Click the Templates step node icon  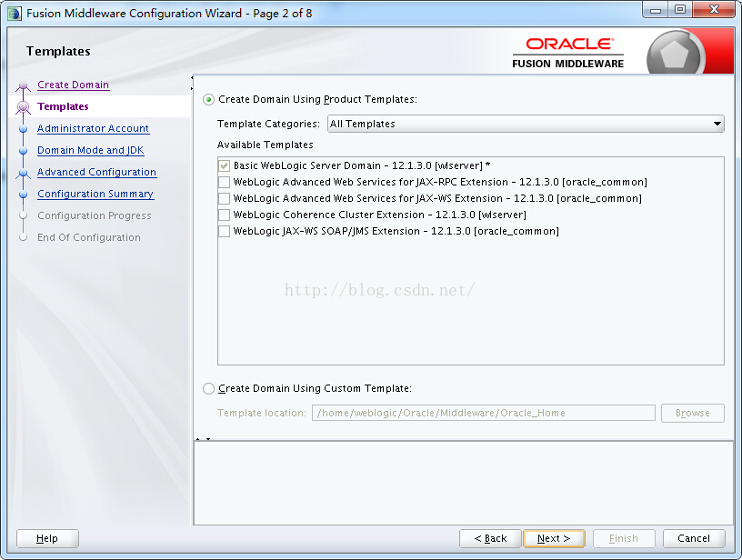[x=24, y=107]
